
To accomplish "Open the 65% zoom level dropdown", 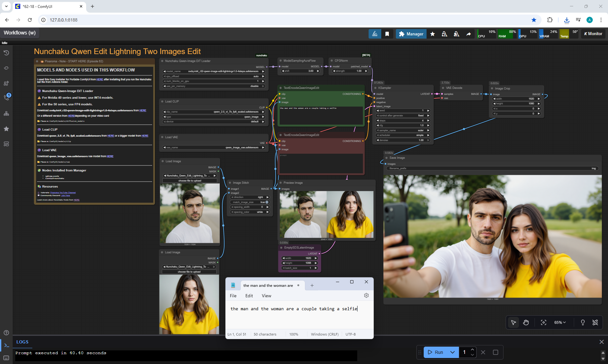I will 560,323.
